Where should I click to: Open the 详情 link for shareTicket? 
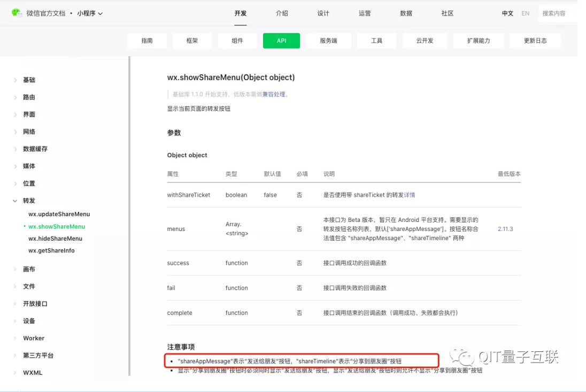coord(409,195)
